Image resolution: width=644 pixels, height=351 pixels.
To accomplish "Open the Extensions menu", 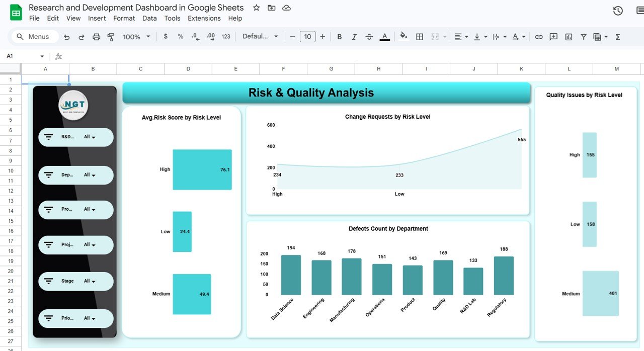I will tap(204, 18).
